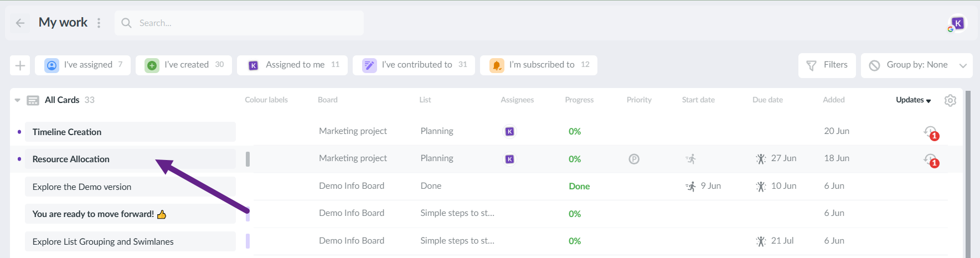
Task: Collapse the All Cards group
Action: [18, 100]
